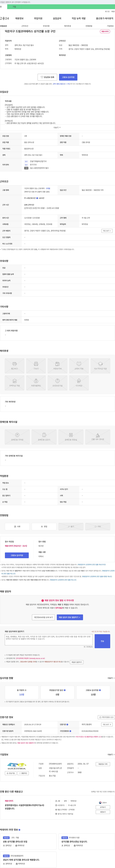Click info icon beside 취업알선기관 알선
Screen dimensions: 115x868
click(x=65, y=690)
